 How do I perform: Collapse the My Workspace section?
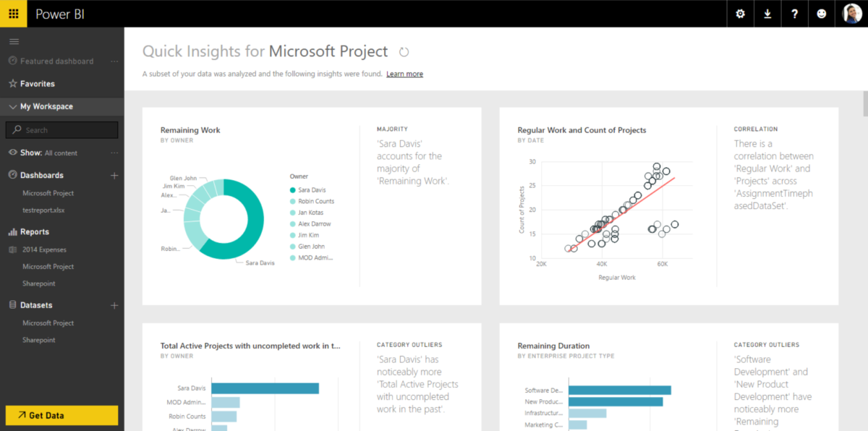click(12, 106)
